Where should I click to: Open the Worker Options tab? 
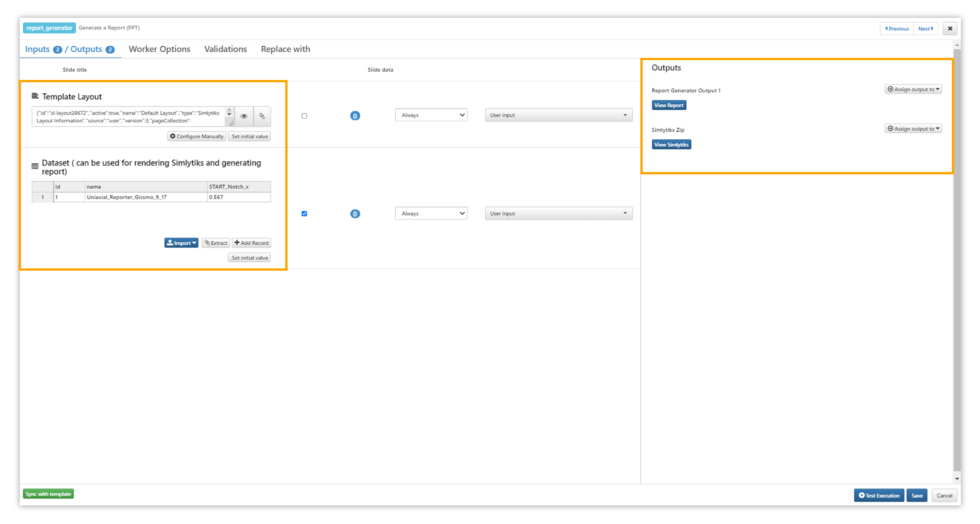tap(159, 49)
